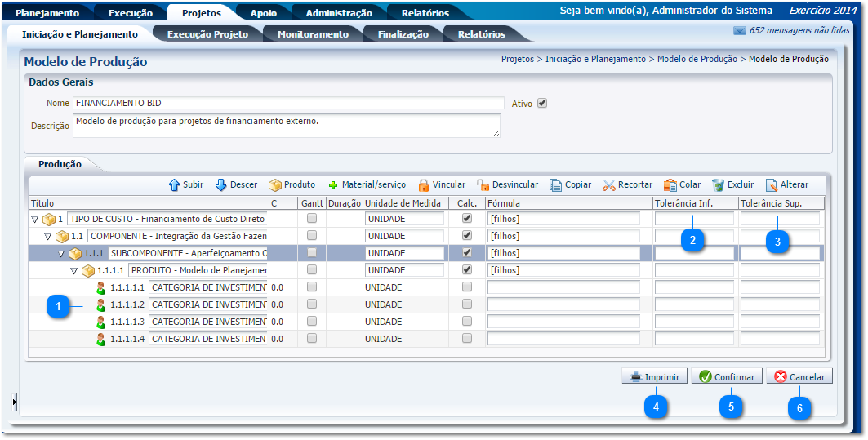Collapse the PRODUTO 1.1.1.1 node
Image resolution: width=868 pixels, height=440 pixels.
click(x=73, y=271)
